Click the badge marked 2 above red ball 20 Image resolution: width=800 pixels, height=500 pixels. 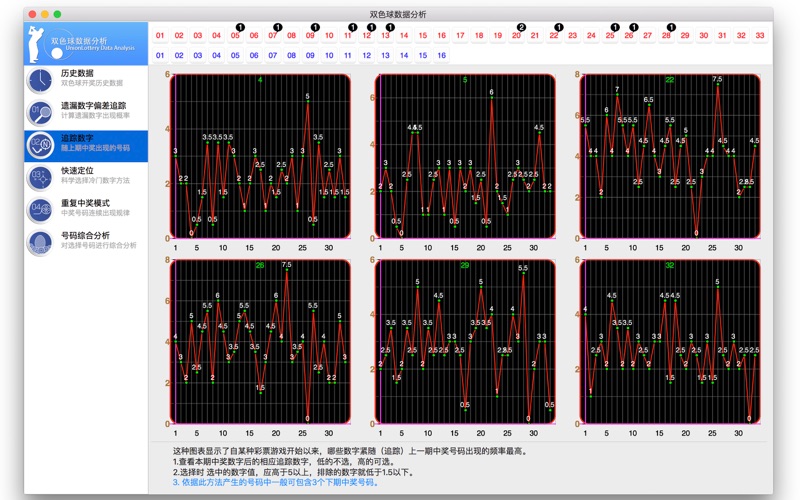pos(521,27)
